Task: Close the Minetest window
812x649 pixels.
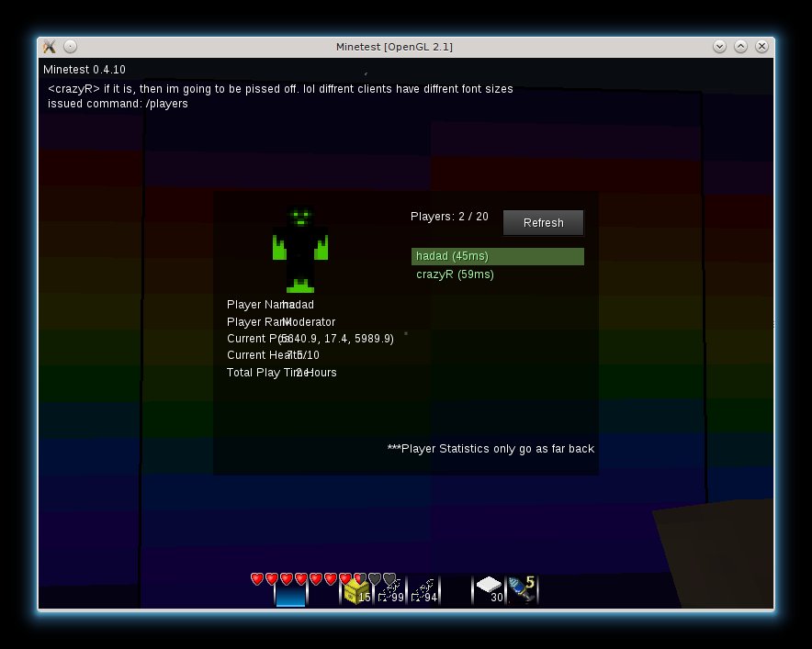Action: point(761,47)
